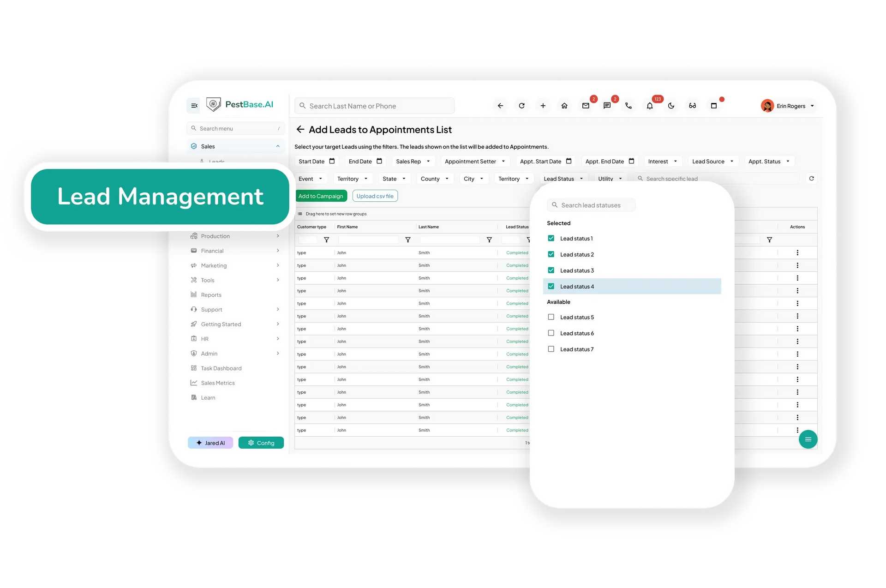Collapse the sidebar menu toggle icon
The height and width of the screenshot is (588, 886).
click(x=194, y=106)
